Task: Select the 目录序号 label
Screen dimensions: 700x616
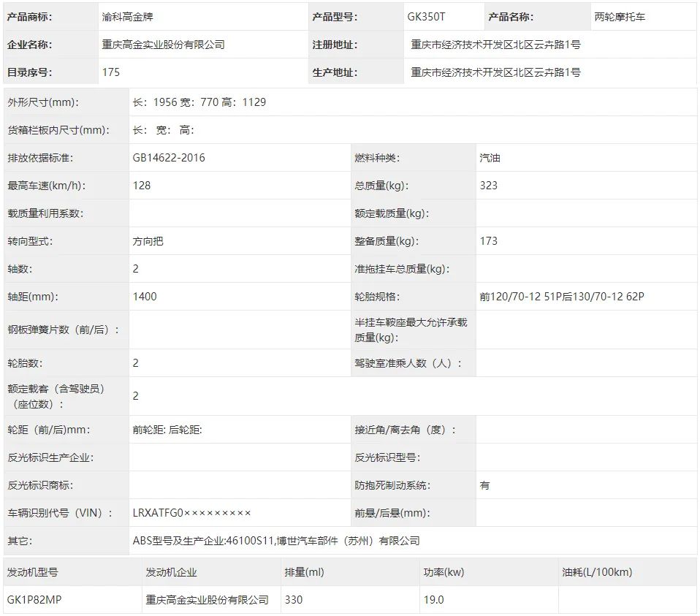Action: [29, 72]
